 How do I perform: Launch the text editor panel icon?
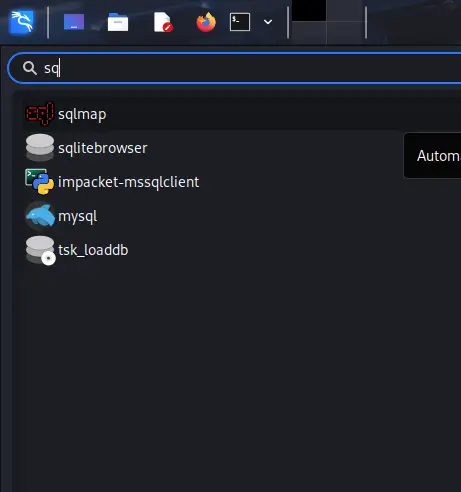[163, 22]
